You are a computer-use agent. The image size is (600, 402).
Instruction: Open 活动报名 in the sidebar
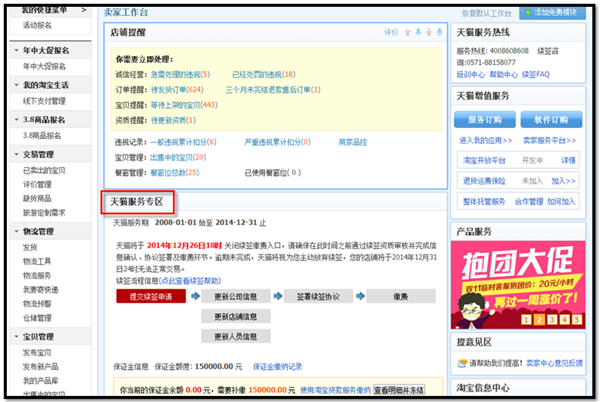click(37, 25)
